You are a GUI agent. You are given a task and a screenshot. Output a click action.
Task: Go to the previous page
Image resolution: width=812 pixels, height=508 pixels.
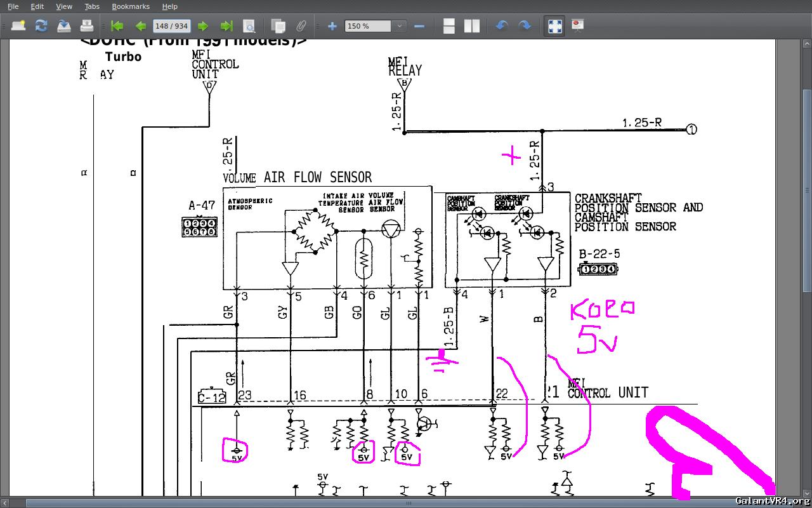click(140, 26)
